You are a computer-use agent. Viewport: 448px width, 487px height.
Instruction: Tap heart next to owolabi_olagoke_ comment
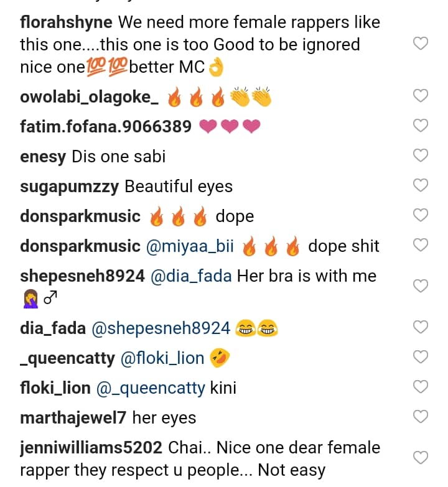coord(421,96)
